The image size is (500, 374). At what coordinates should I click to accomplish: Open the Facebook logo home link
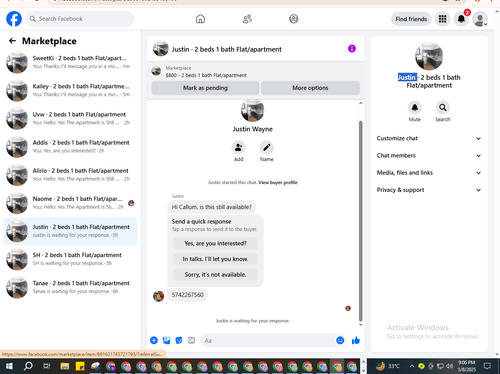point(14,19)
